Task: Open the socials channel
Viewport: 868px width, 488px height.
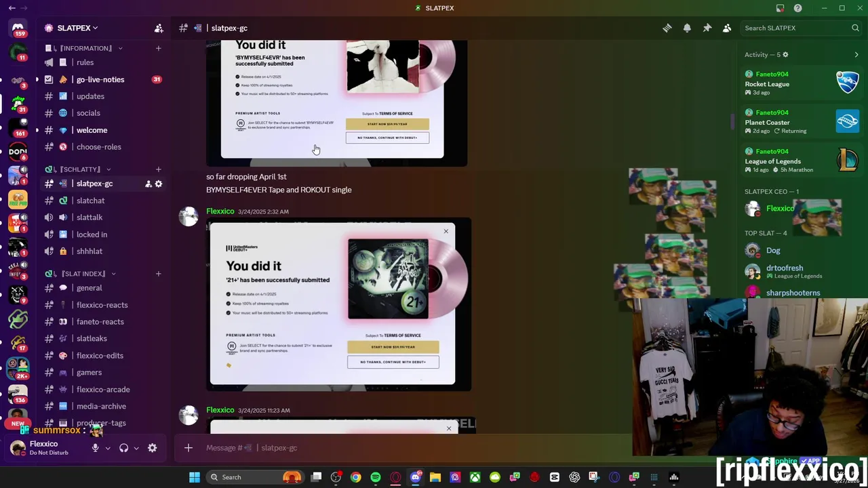Action: click(x=103, y=113)
